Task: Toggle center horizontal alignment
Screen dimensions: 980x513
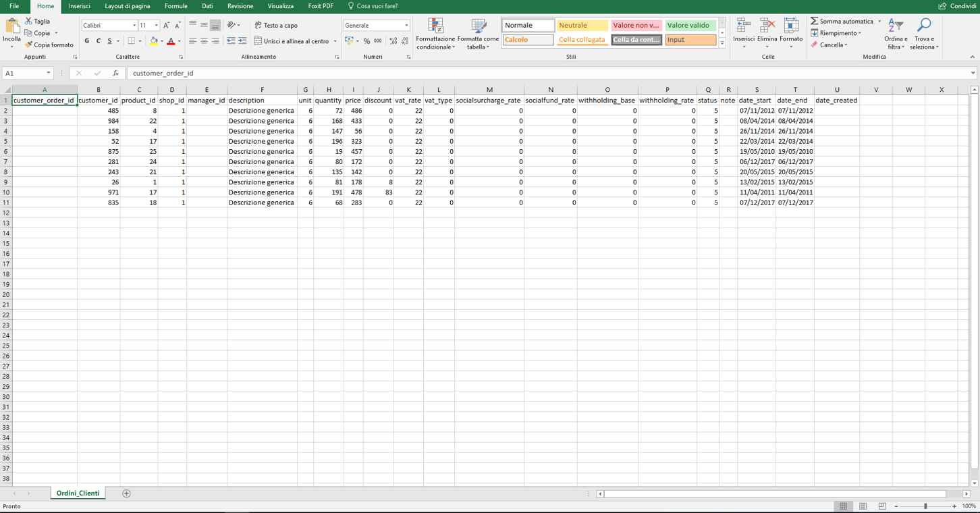Action: click(204, 41)
